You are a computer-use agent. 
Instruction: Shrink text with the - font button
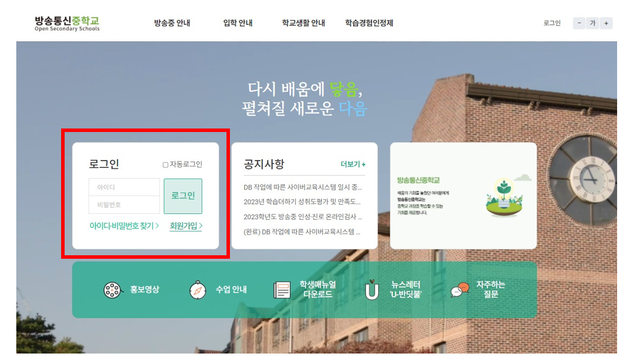tap(579, 23)
